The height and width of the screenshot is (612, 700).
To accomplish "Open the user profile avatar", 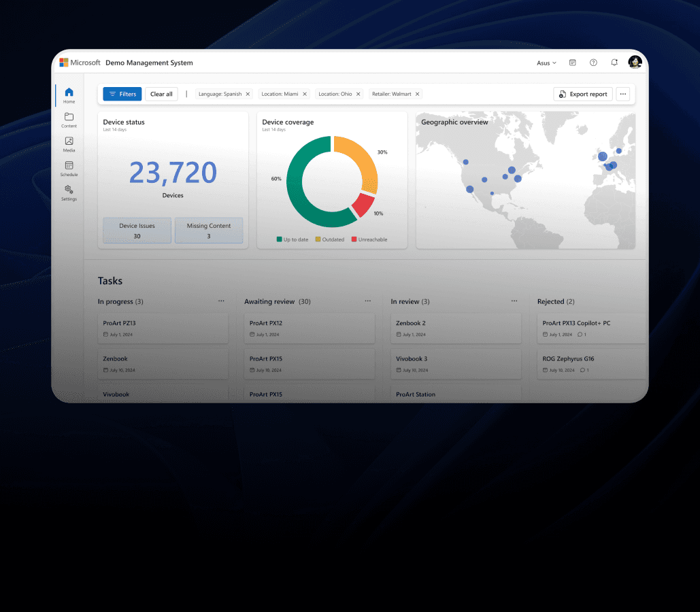I will pyautogui.click(x=635, y=62).
